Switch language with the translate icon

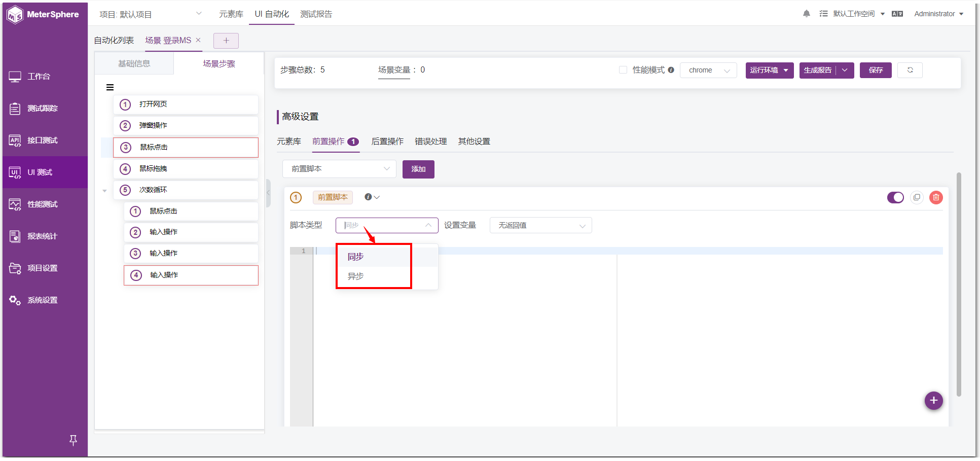click(x=897, y=14)
